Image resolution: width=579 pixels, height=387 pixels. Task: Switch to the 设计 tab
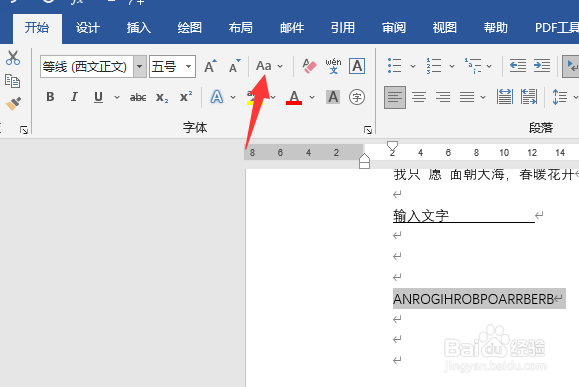click(x=88, y=28)
